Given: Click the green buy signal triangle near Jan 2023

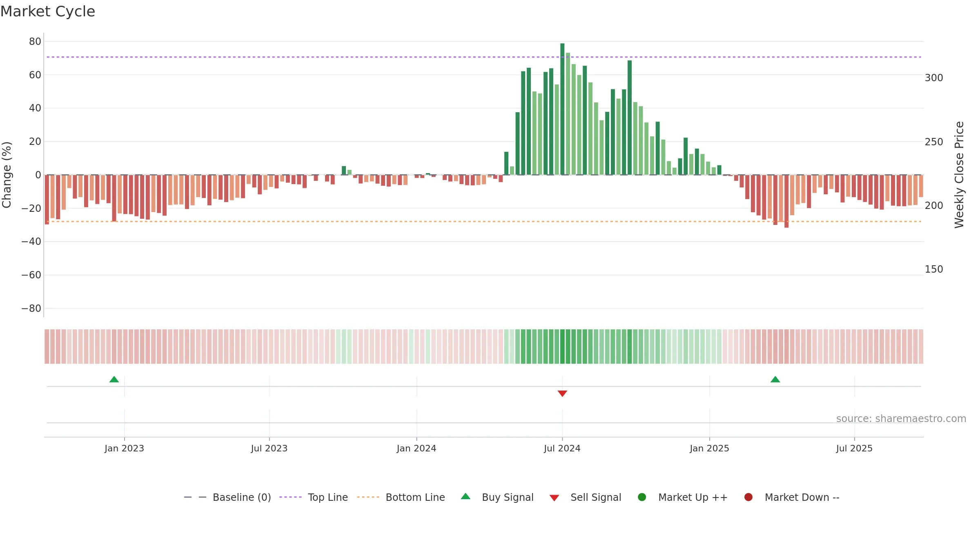Looking at the screenshot, I should pyautogui.click(x=114, y=380).
